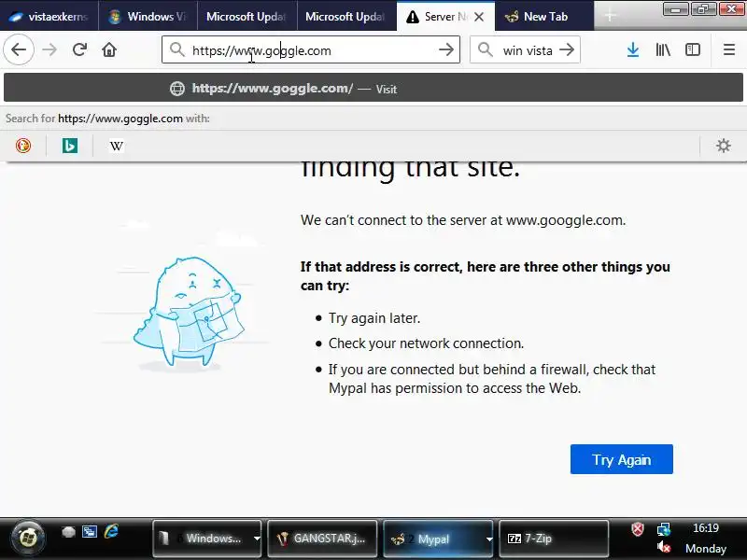This screenshot has width=747, height=560.
Task: Switch to the first Microsoft Update tab
Action: point(247,16)
